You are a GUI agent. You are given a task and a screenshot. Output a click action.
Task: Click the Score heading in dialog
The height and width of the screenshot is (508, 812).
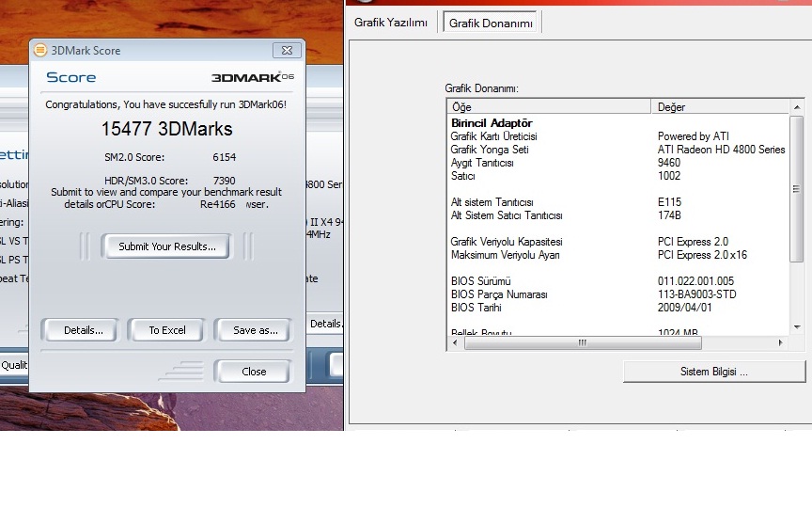[70, 77]
